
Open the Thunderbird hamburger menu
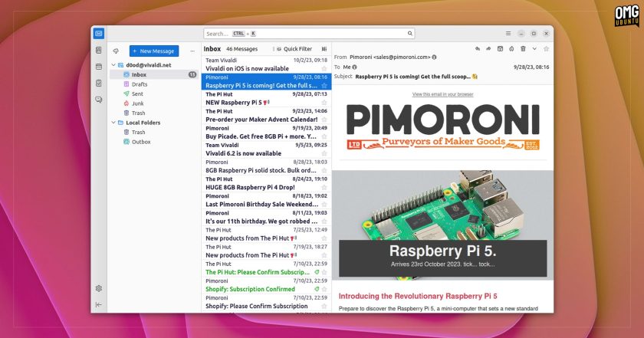(x=508, y=33)
